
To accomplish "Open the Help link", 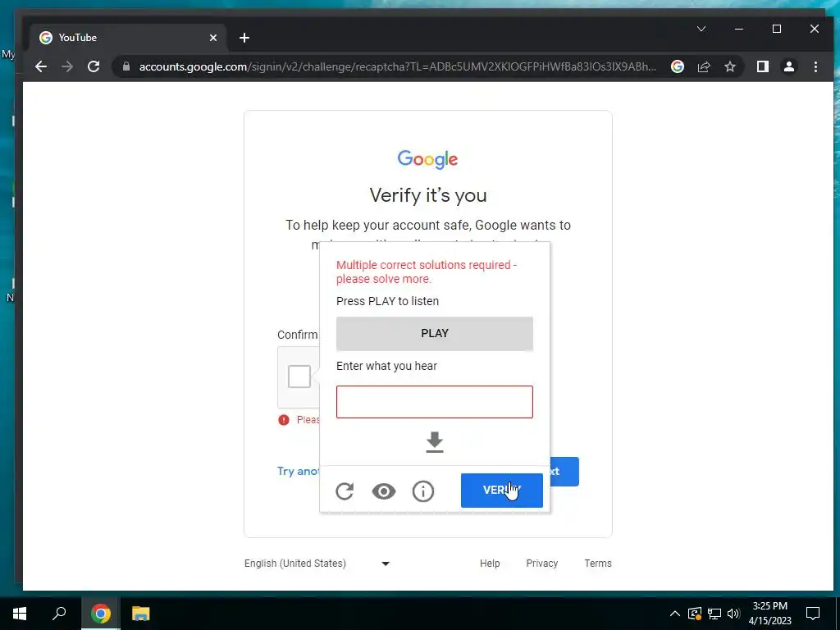I will click(490, 563).
